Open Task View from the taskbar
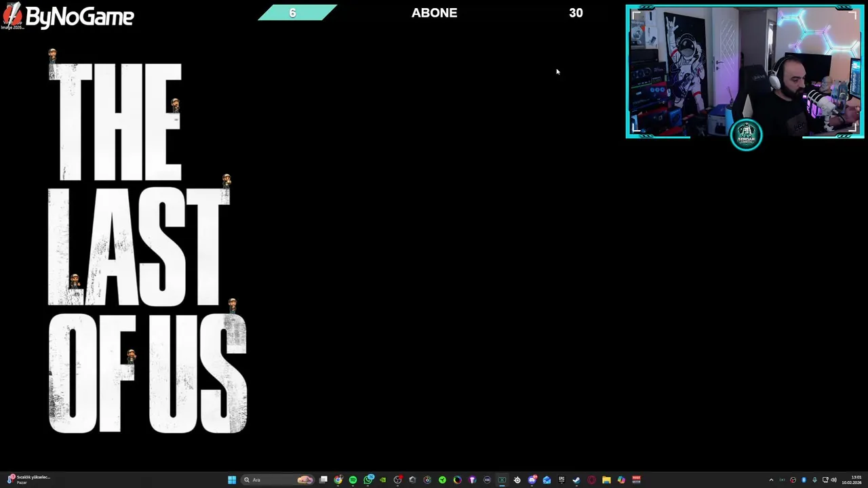The image size is (868, 488). (x=323, y=480)
